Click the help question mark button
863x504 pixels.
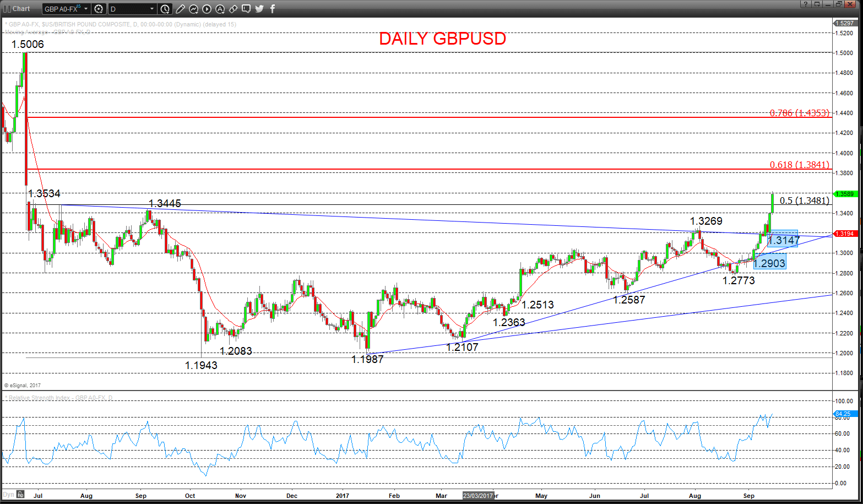click(805, 4)
